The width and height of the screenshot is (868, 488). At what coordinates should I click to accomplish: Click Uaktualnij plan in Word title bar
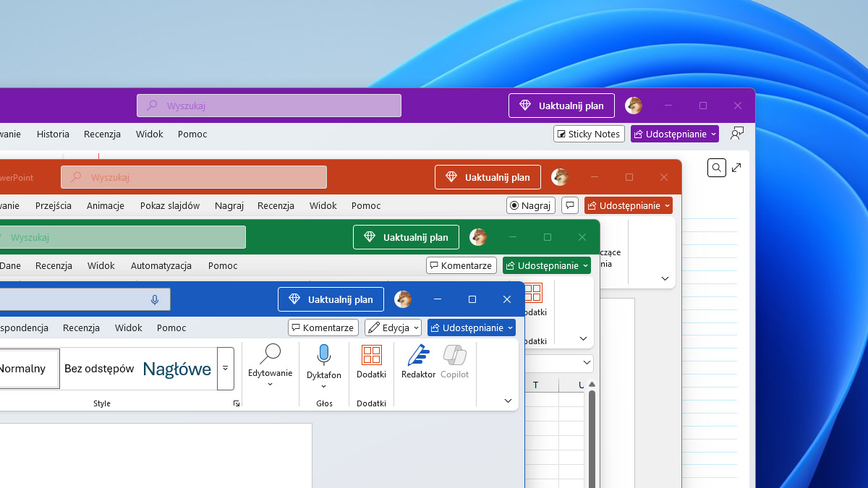(x=331, y=299)
